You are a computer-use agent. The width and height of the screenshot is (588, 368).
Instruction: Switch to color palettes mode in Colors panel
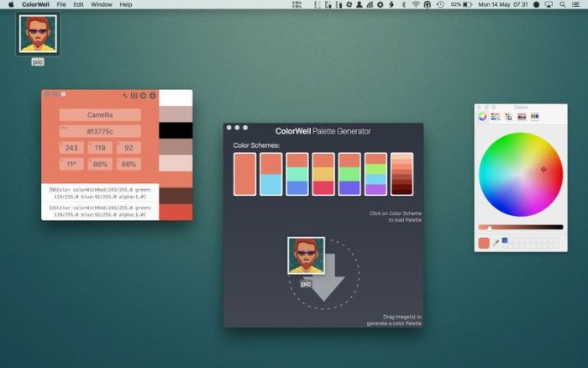coord(508,117)
